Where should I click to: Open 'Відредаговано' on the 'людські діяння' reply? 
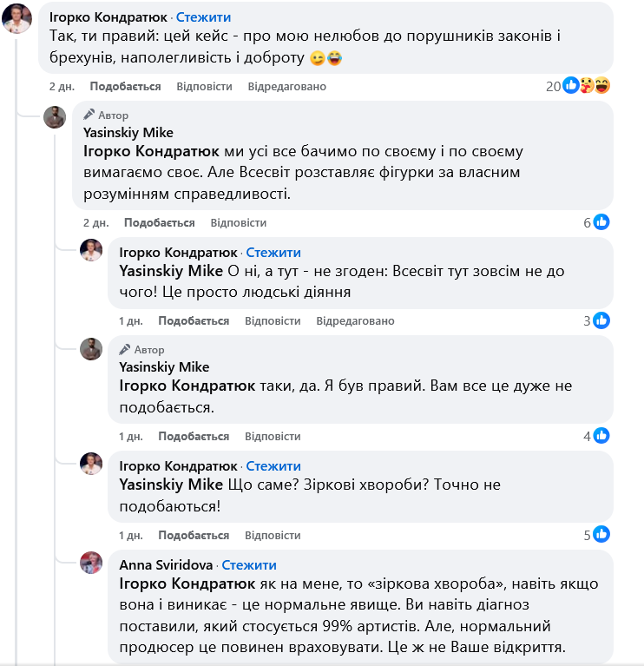pos(355,321)
